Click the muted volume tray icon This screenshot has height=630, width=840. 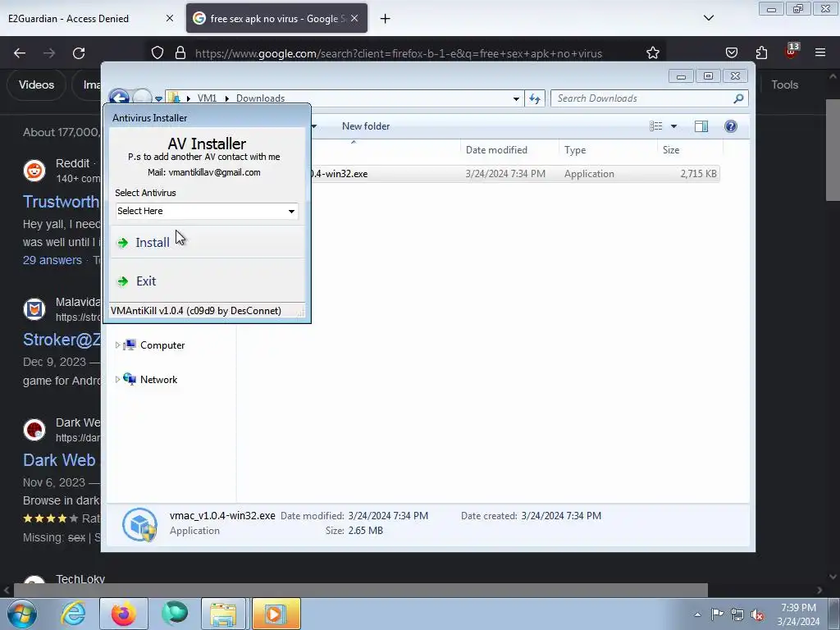pos(757,615)
